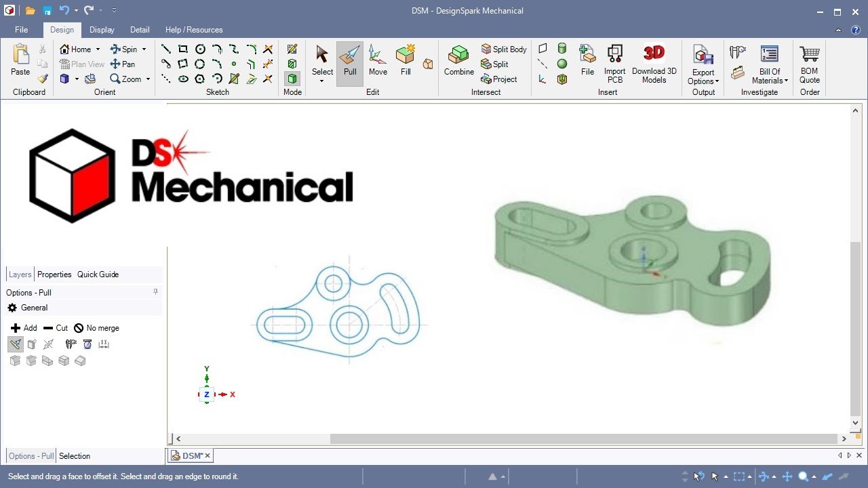868x488 pixels.
Task: Click the Paste icon
Action: coord(20,60)
